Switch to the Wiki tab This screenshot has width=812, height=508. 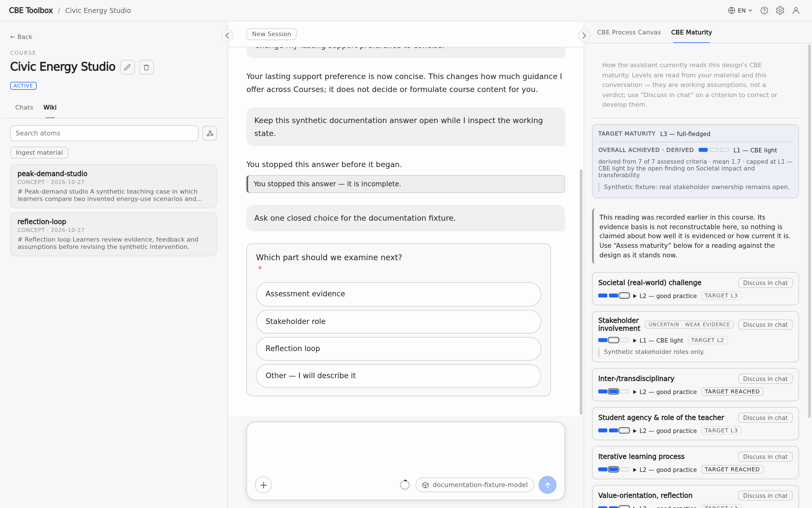click(50, 108)
